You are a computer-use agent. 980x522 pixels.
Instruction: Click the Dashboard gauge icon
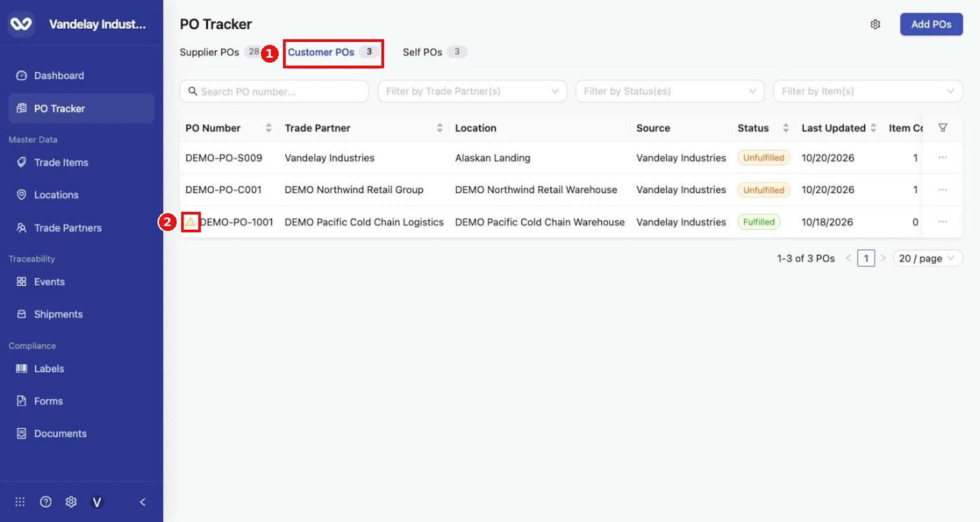21,75
